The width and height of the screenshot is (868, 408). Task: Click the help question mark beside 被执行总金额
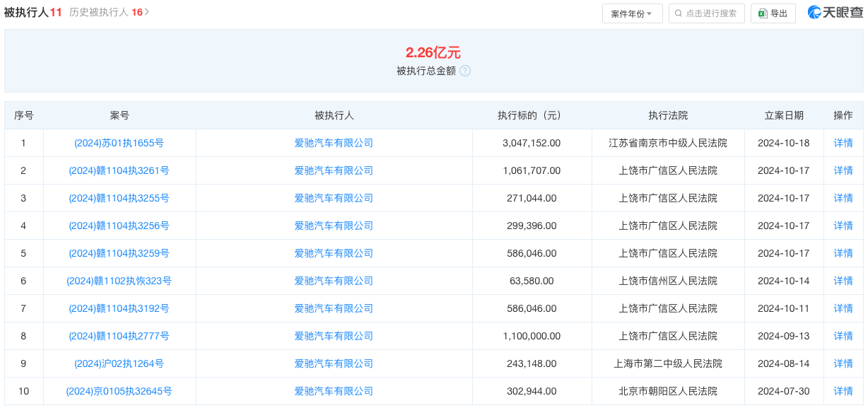(465, 71)
